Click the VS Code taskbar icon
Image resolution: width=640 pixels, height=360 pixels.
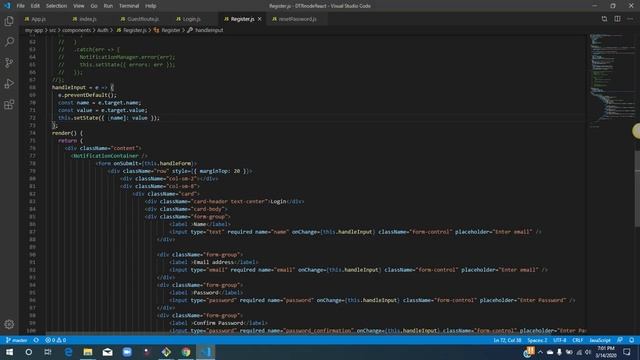click(x=205, y=352)
